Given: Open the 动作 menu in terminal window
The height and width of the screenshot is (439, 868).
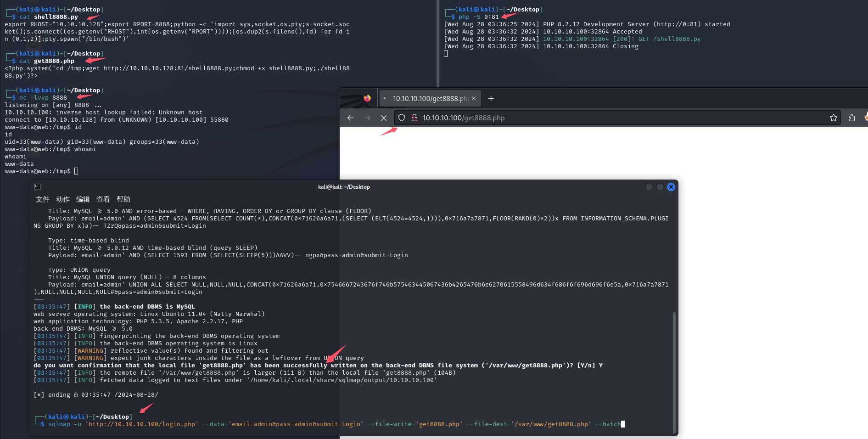Looking at the screenshot, I should click(x=63, y=199).
